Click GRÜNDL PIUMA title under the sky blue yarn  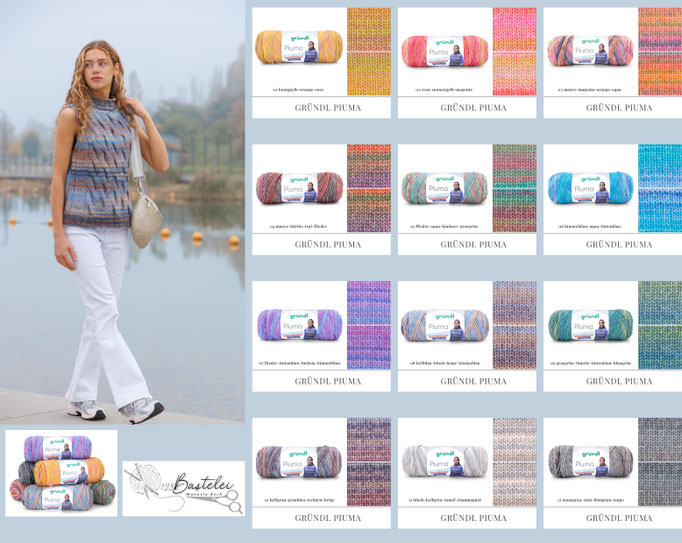point(619,245)
